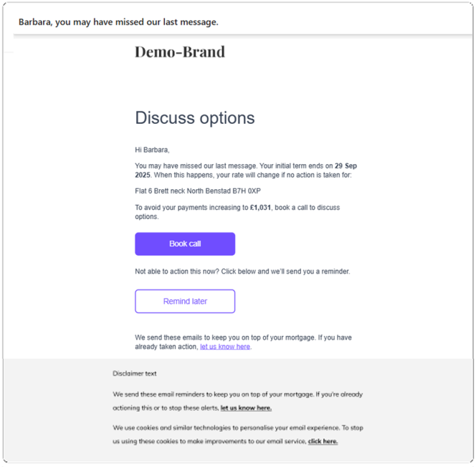
Task: Click the 'Disclaimer text' label
Action: [x=135, y=373]
